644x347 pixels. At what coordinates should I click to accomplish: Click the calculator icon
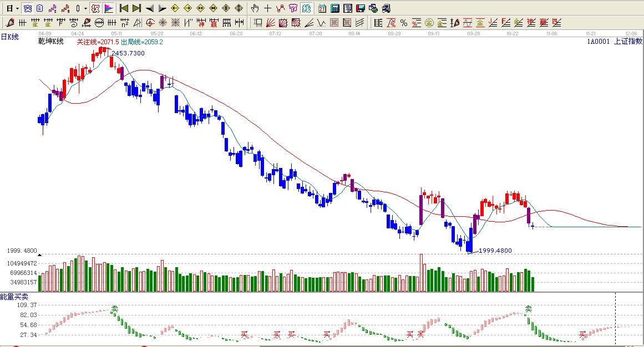335,8
